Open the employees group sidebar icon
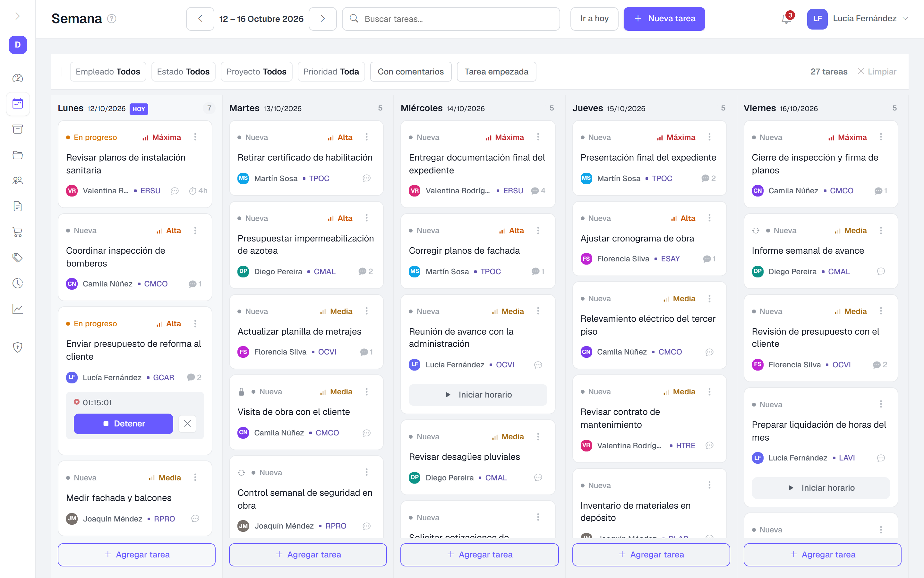 click(18, 180)
